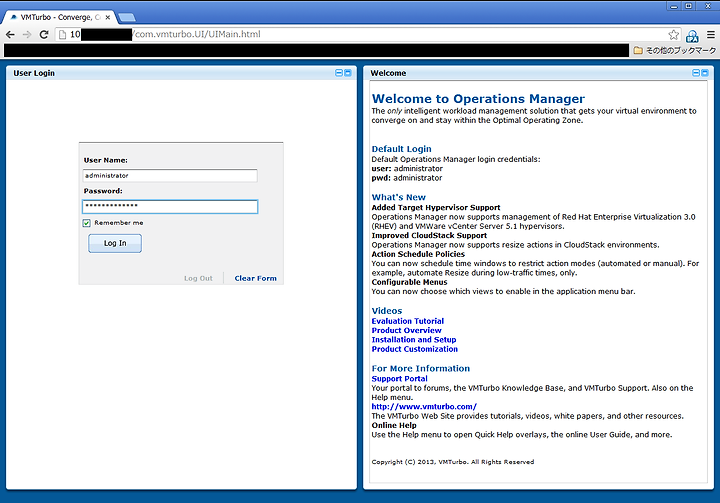Click the Log In button

point(115,243)
